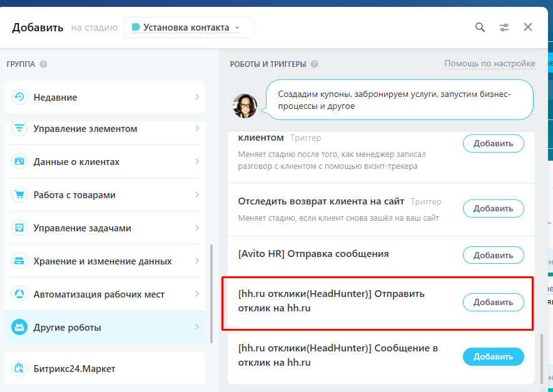This screenshot has width=553, height=392.
Task: Click the shopping bag icon for Битрикс24.Маркет
Action: [19, 368]
